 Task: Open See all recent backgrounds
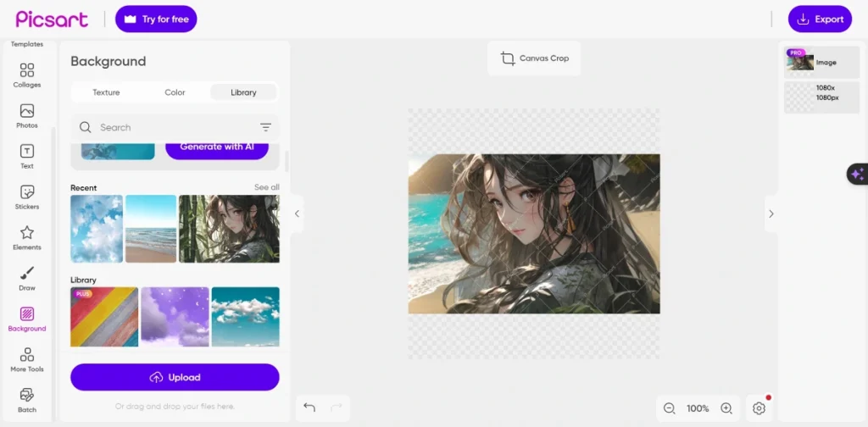pyautogui.click(x=267, y=187)
